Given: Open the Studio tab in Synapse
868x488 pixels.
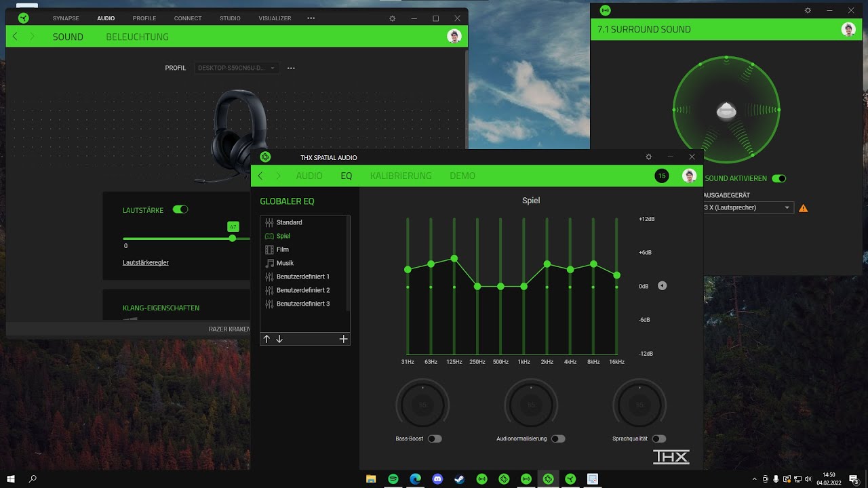Looking at the screenshot, I should point(230,18).
